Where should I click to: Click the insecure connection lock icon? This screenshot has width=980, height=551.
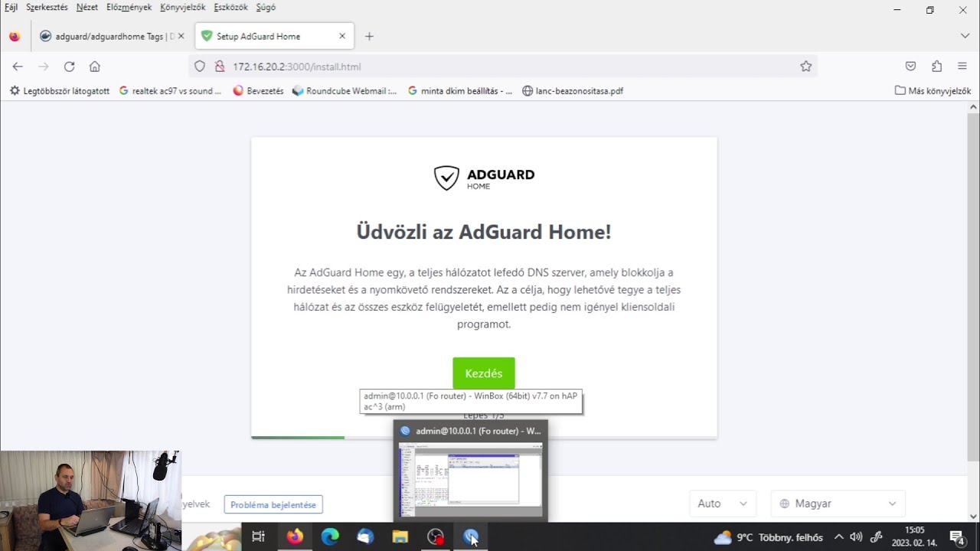point(219,67)
